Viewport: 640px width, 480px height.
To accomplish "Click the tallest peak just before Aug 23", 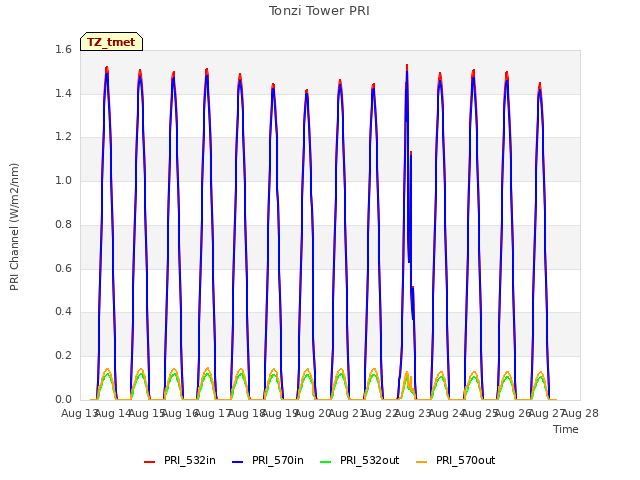I will (x=407, y=65).
